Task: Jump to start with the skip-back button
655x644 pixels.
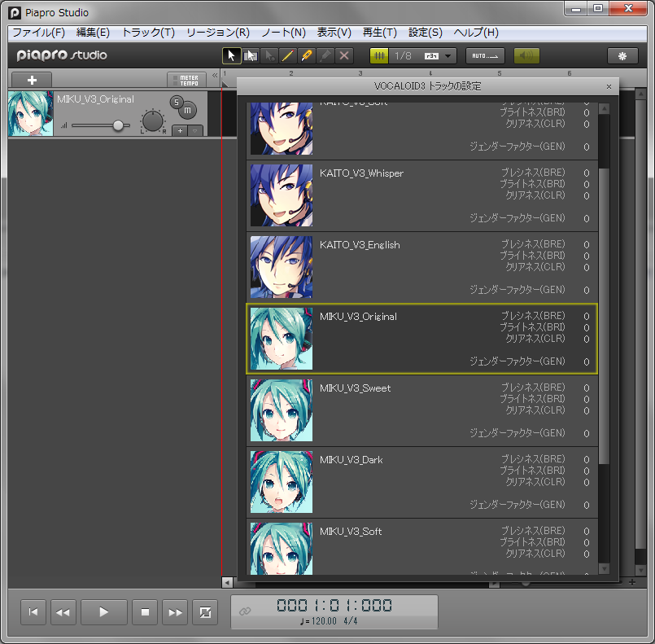Action: click(x=33, y=612)
